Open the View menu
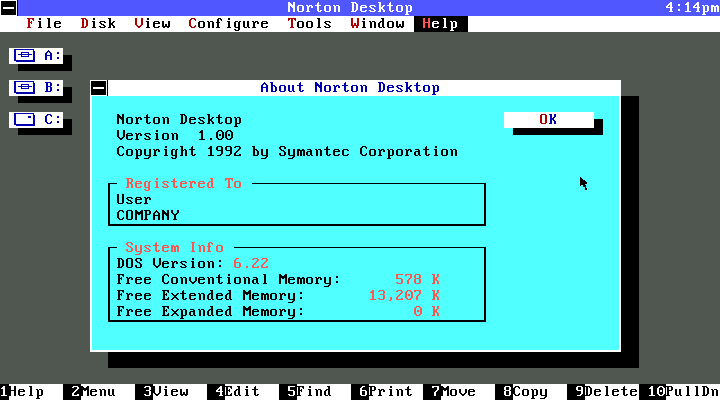 pos(152,23)
